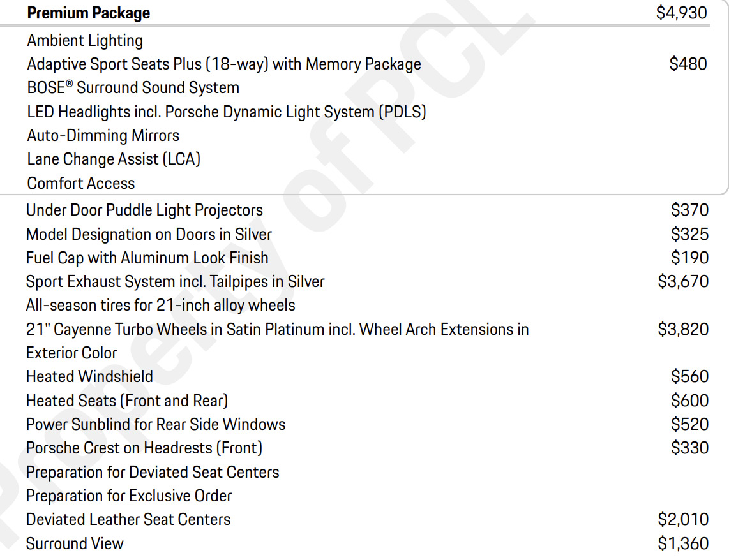This screenshot has height=560, width=729.
Task: Click the $2,010 Deviated Leather price
Action: [x=683, y=519]
